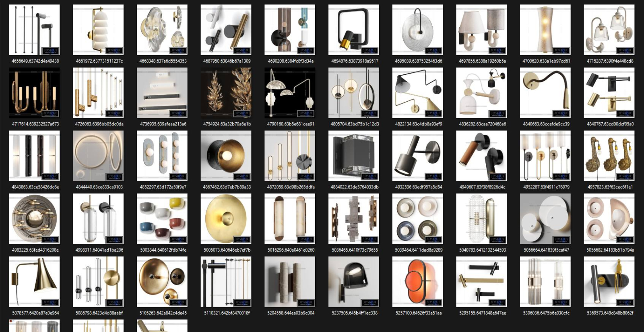The image size is (644, 332).
Task: Select the stacked white shade lamp 4661972
Action: click(x=98, y=30)
